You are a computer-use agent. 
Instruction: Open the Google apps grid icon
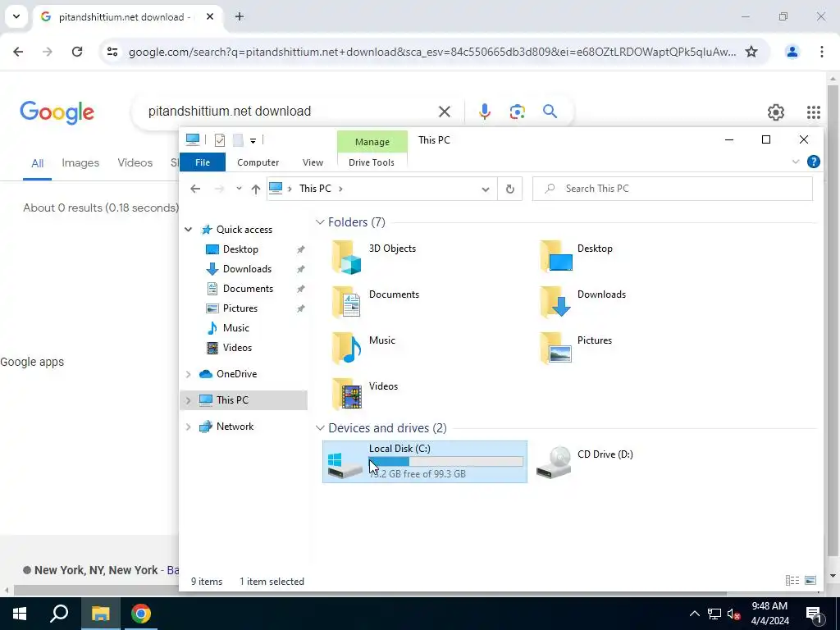tap(813, 112)
